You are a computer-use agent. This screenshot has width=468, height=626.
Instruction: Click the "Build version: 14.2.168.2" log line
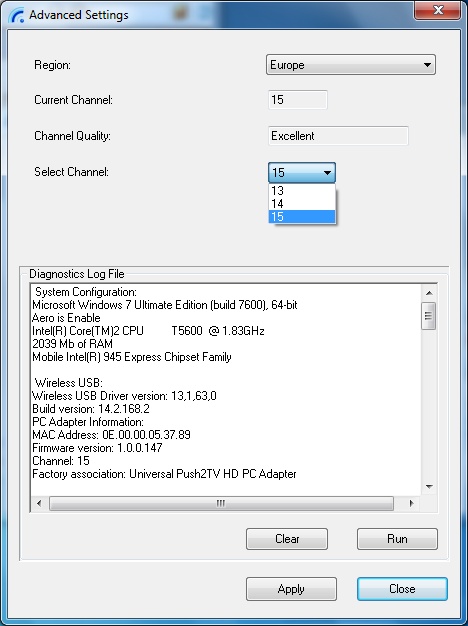tap(91, 409)
